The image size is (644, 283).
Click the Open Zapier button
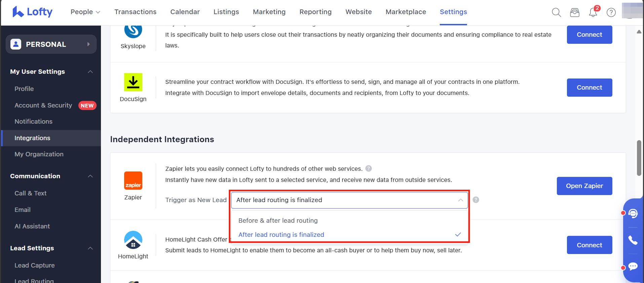[584, 186]
